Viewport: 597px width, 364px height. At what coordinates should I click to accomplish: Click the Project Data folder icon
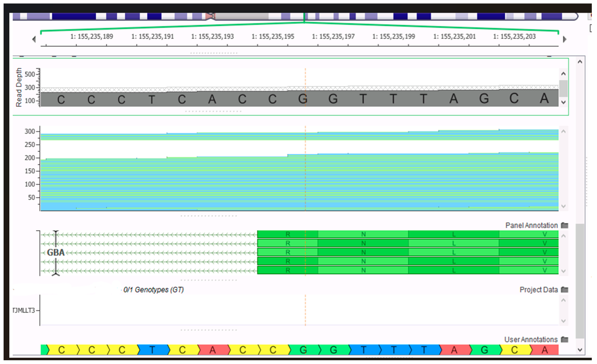tap(564, 290)
